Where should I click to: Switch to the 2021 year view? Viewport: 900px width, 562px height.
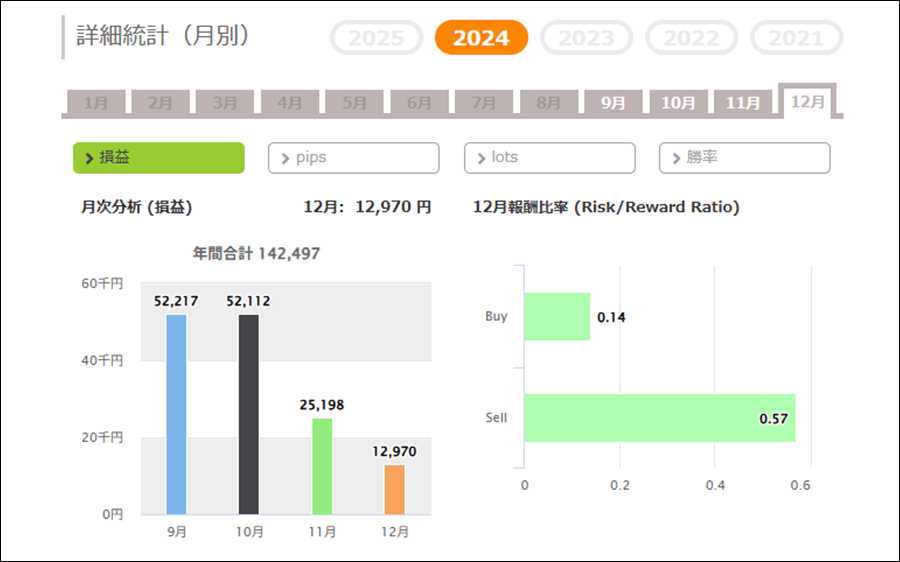[x=797, y=38]
